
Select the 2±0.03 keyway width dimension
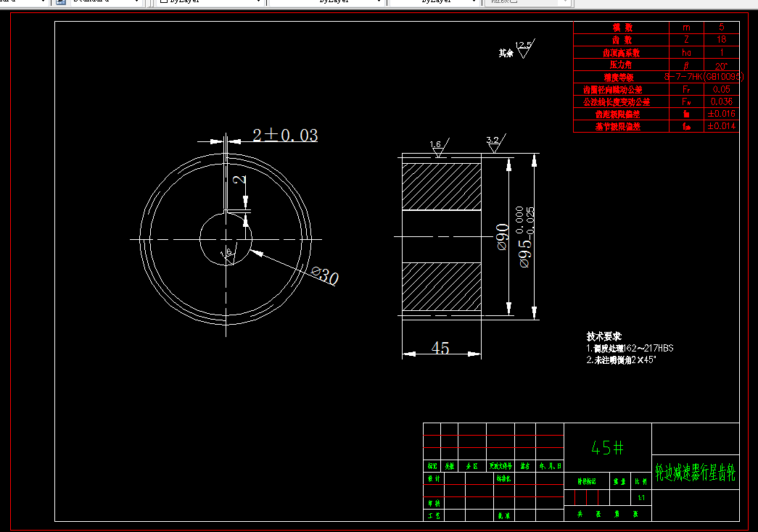pyautogui.click(x=285, y=136)
